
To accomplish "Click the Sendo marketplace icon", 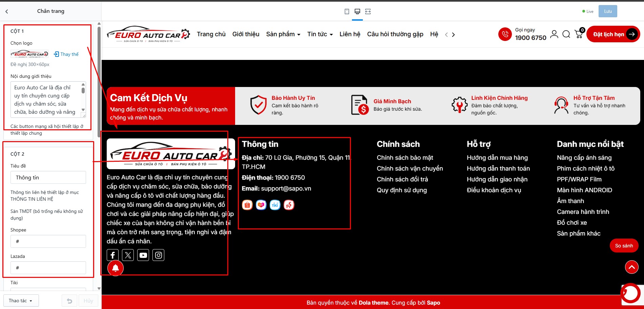I will [x=289, y=205].
